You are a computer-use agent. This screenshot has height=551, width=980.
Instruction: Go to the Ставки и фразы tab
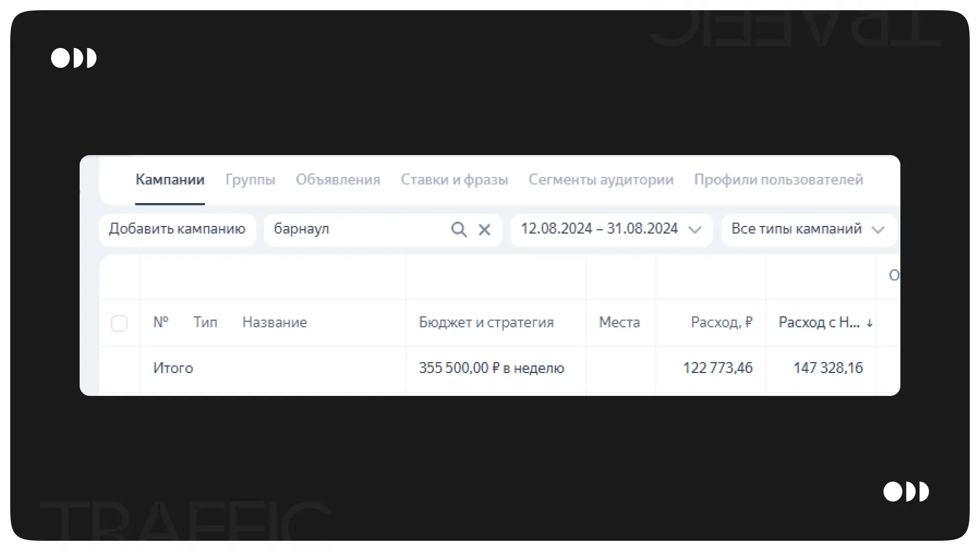pyautogui.click(x=454, y=180)
